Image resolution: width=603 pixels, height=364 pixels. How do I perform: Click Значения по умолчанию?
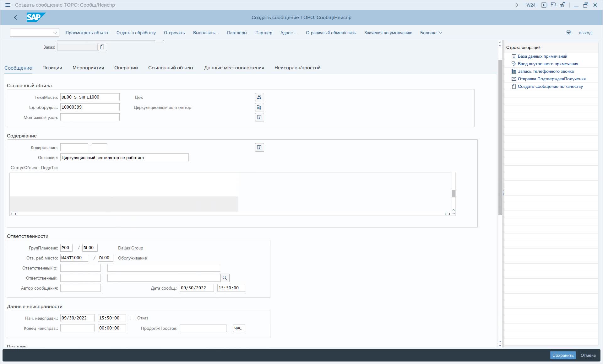(x=388, y=33)
